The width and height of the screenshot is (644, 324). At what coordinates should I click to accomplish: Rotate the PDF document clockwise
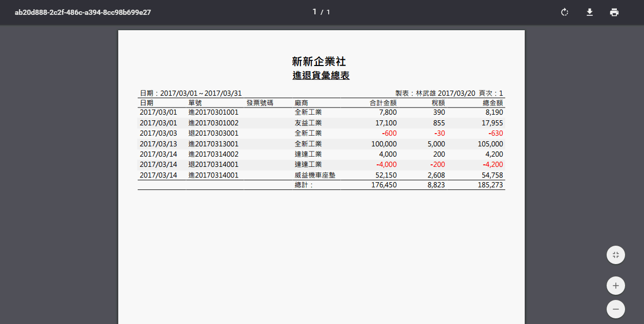point(565,12)
